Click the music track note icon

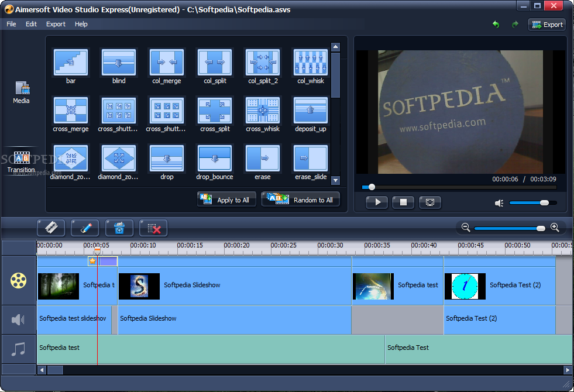[18, 349]
